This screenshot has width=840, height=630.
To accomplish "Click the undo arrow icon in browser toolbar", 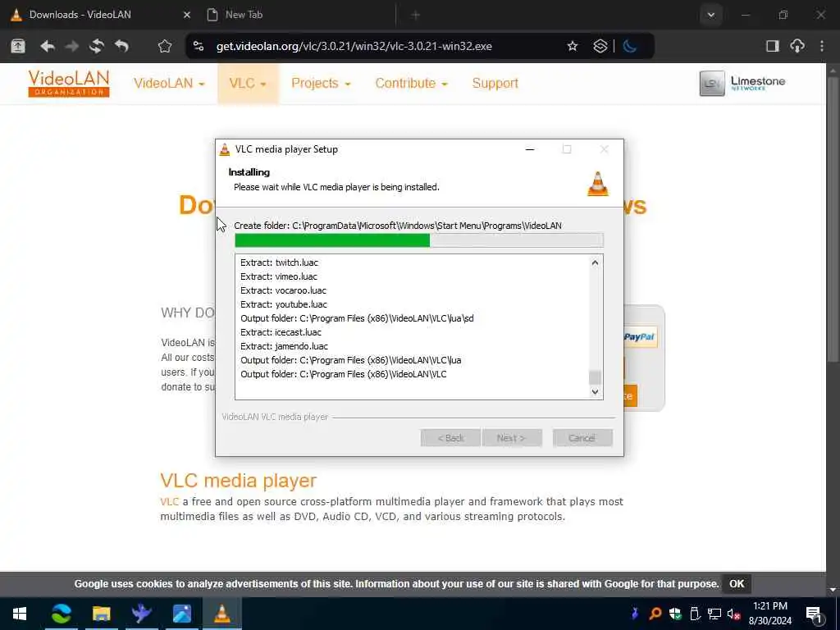I will (122, 46).
